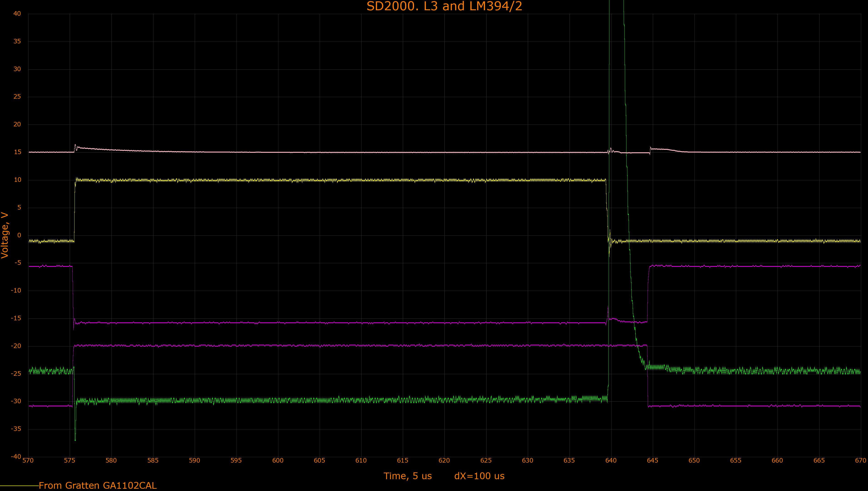Click the 640 tick label on time axis

tap(611, 461)
